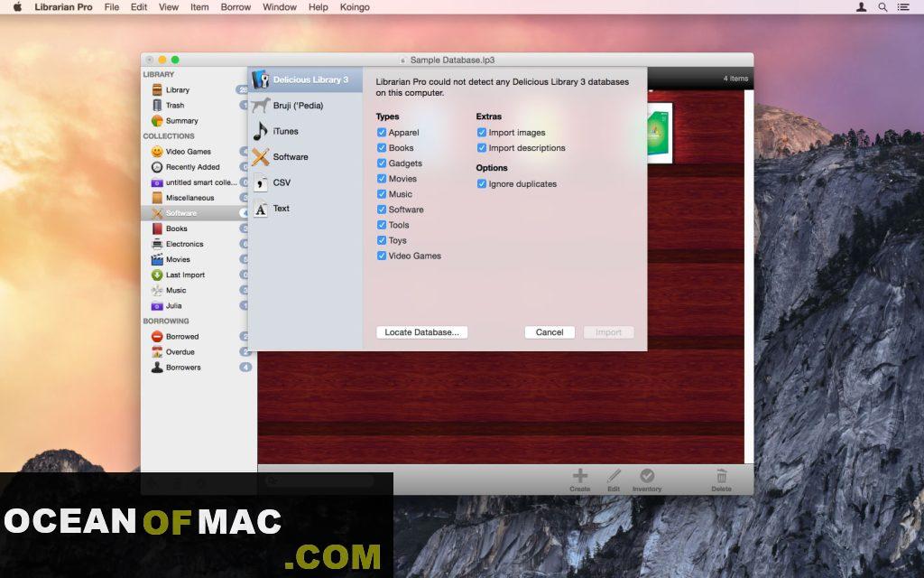Select iTunes music note import source
924x578 pixels.
pyautogui.click(x=261, y=131)
